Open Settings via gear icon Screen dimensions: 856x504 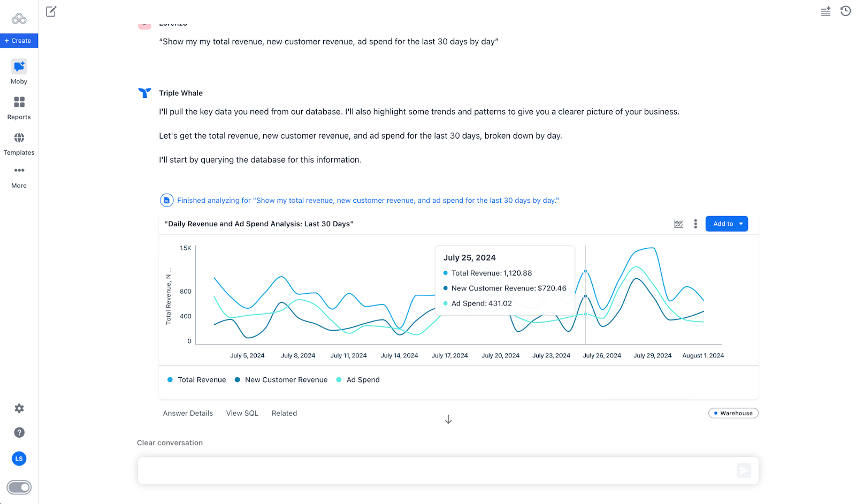click(x=19, y=408)
